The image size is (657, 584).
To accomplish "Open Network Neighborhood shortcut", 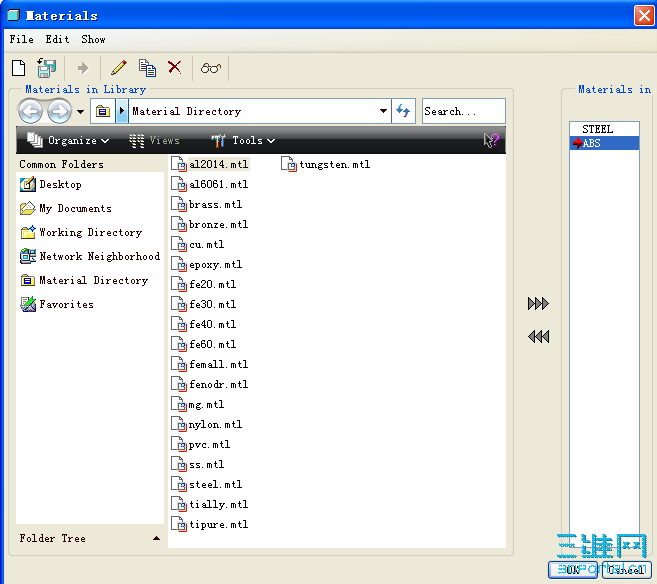I will pyautogui.click(x=90, y=256).
